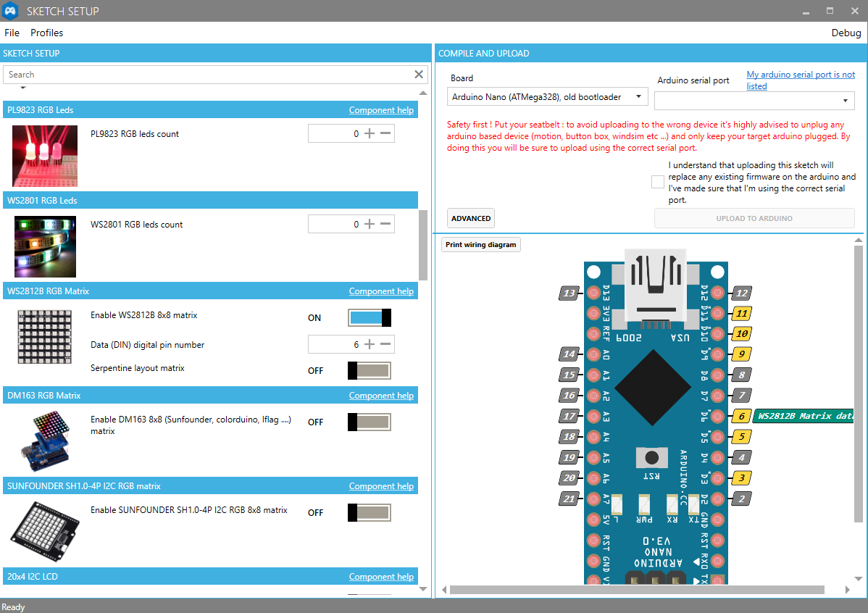Screen dimensions: 868x613
Task: Enable DM163 8x8 matrix switch
Action: [x=370, y=422]
